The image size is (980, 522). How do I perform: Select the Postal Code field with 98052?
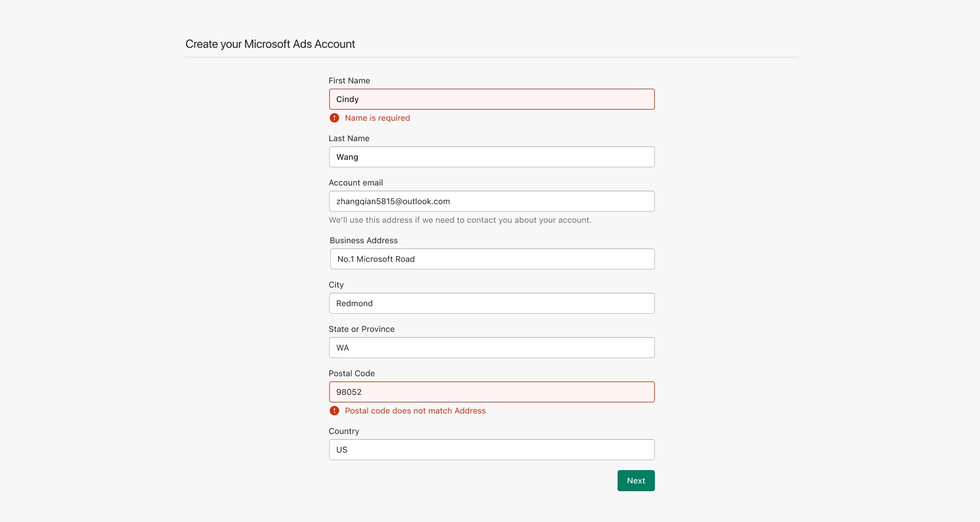(x=491, y=392)
